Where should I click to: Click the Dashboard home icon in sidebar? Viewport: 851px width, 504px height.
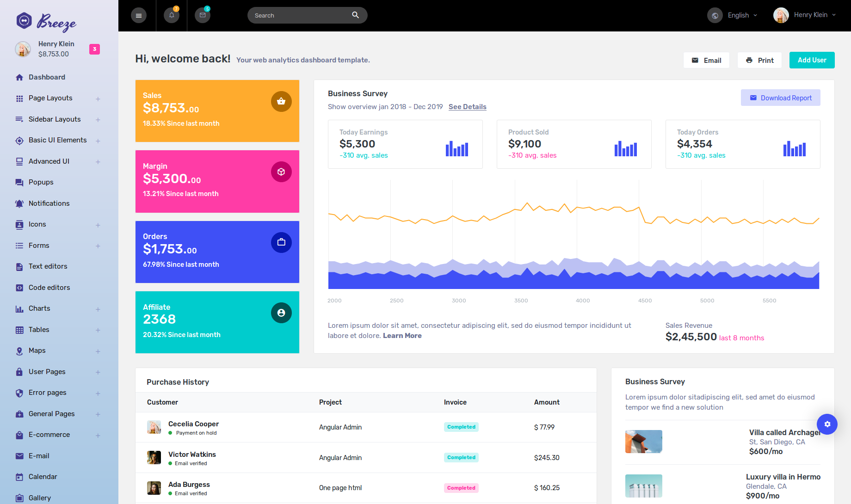click(19, 77)
